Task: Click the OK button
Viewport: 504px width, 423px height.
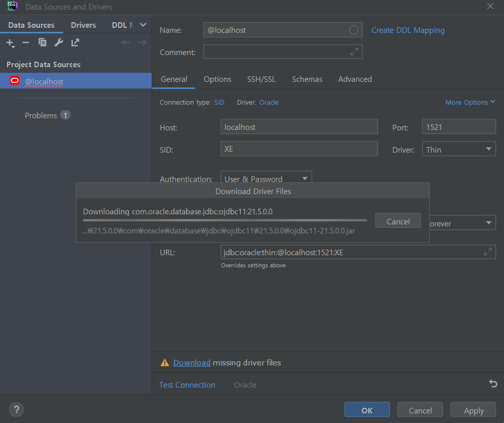Action: [x=366, y=410]
